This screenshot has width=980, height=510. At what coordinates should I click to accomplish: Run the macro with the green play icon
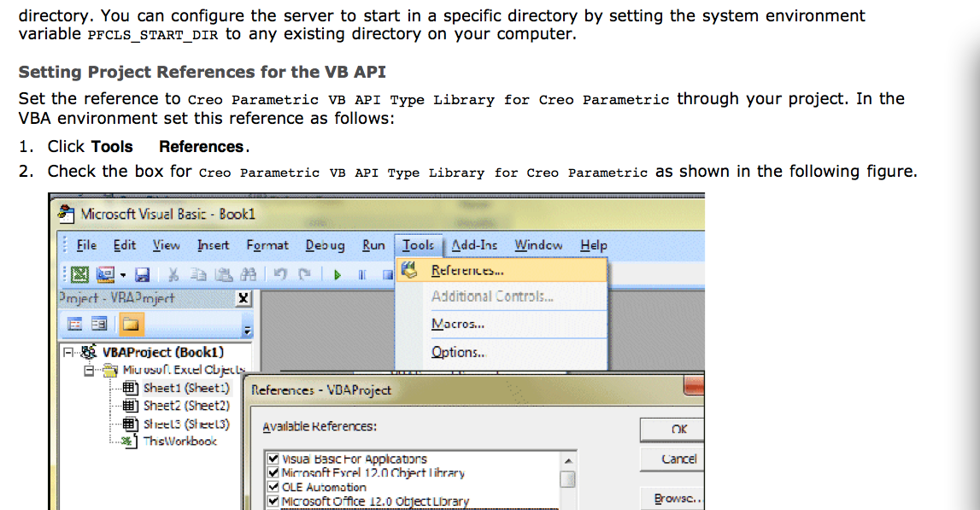337,275
